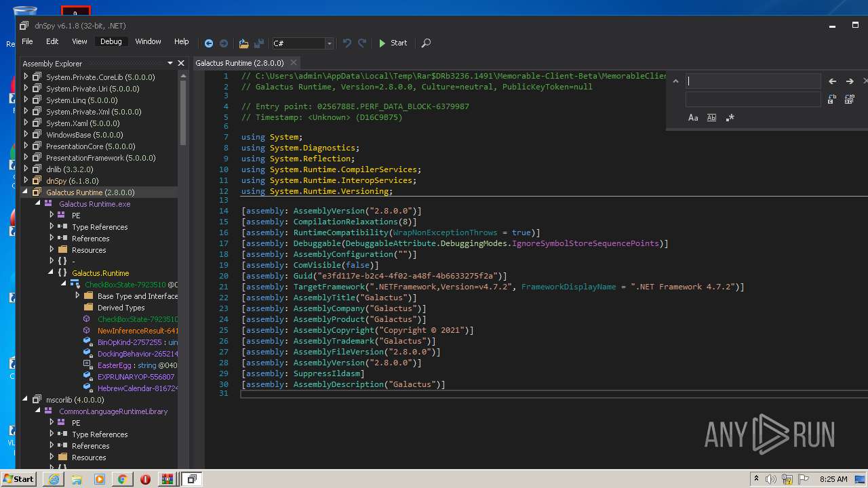Open assembly search with magnifier icon
The width and height of the screenshot is (868, 488).
pos(426,43)
